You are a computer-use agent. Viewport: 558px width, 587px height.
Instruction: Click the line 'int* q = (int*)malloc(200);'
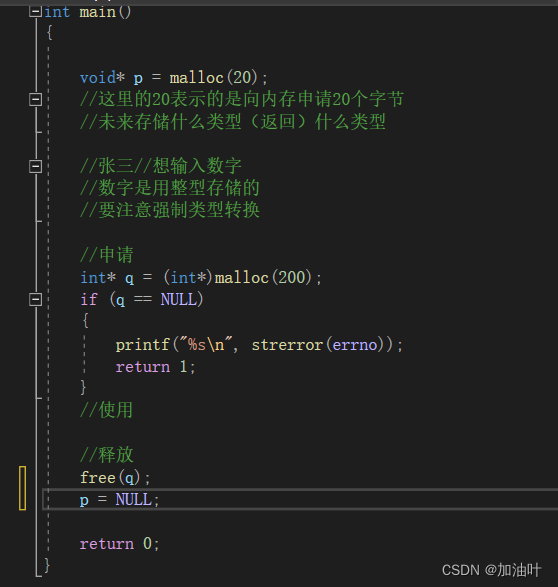coord(201,277)
